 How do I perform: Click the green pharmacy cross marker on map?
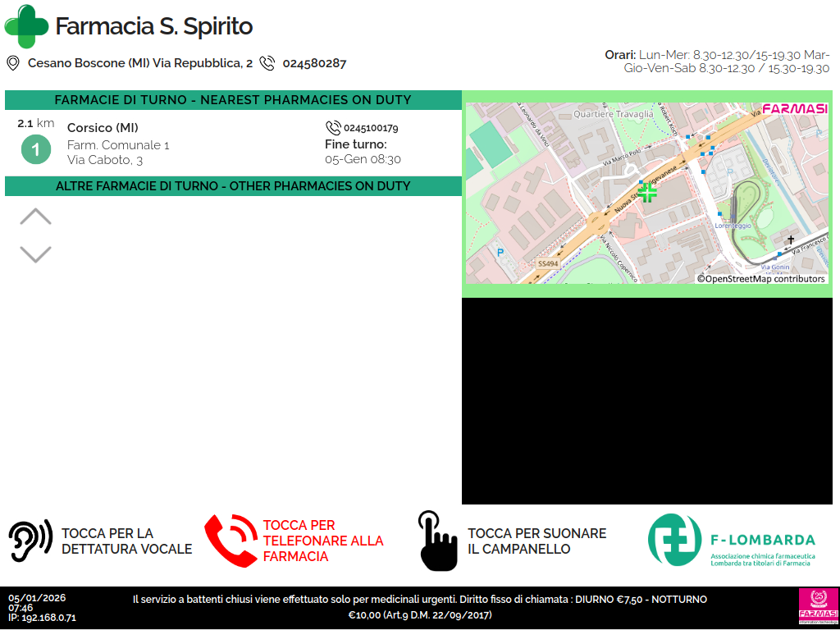coord(647,193)
